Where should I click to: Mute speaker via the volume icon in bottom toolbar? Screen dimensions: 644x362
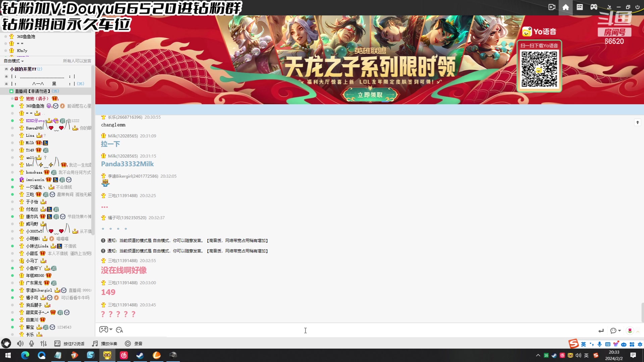click(x=20, y=344)
